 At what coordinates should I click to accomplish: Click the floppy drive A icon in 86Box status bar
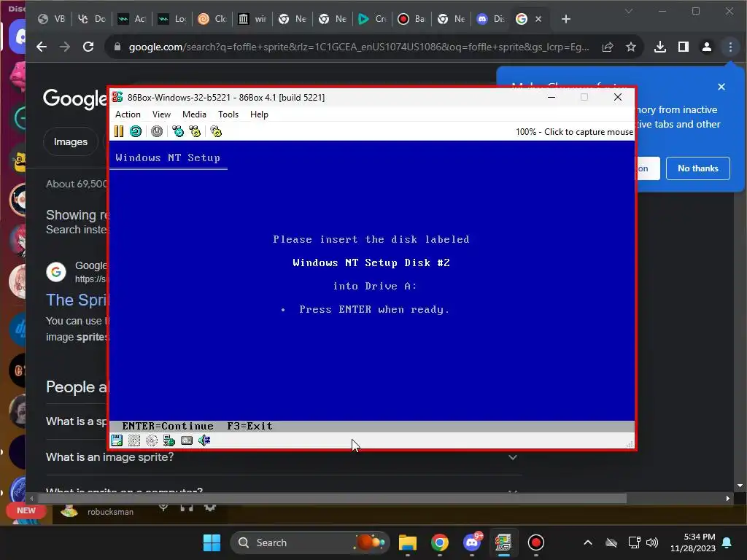[117, 440]
